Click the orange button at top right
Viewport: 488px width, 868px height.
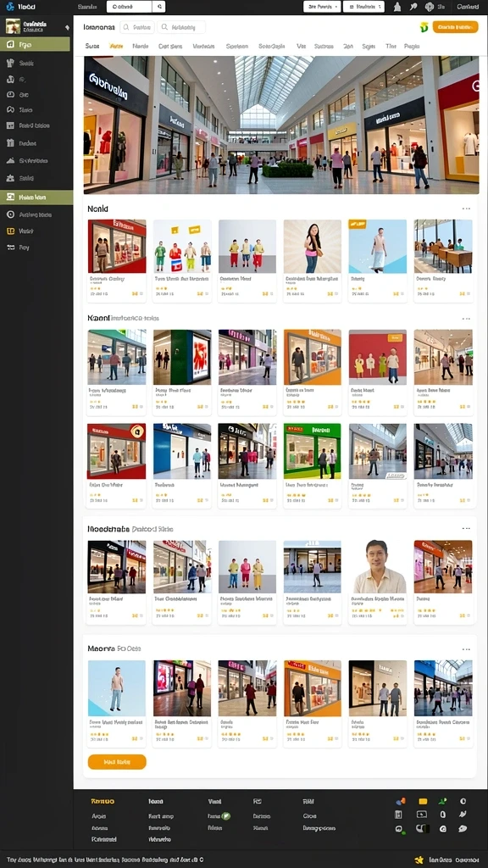(x=455, y=27)
